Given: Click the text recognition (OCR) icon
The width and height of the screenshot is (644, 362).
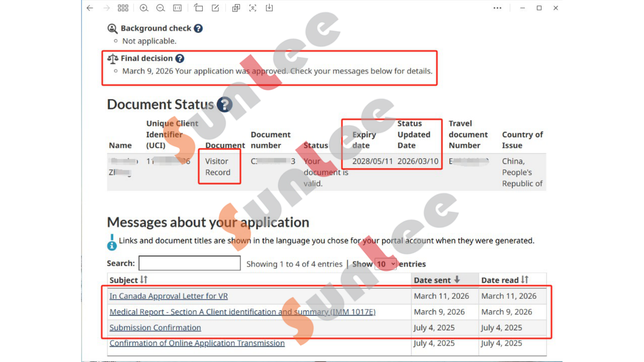Looking at the screenshot, I should [253, 8].
